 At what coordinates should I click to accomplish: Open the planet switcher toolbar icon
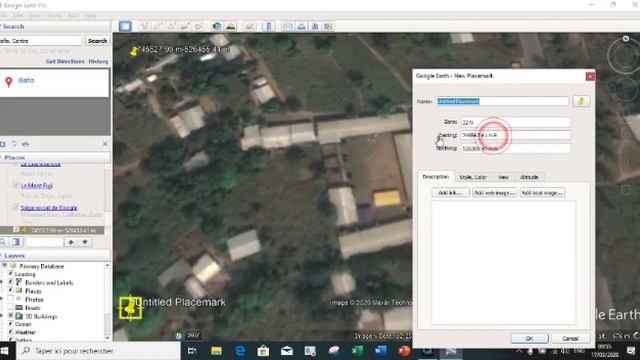(x=249, y=27)
